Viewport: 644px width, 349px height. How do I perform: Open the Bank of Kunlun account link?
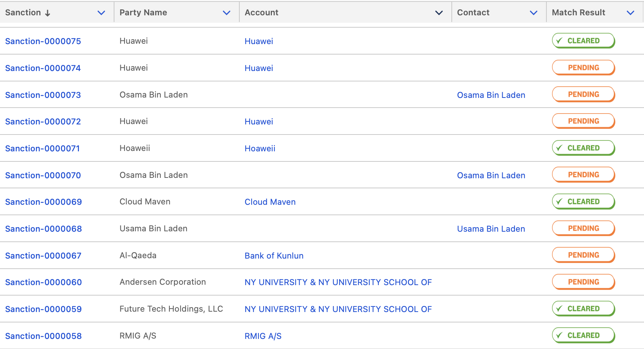click(x=274, y=256)
